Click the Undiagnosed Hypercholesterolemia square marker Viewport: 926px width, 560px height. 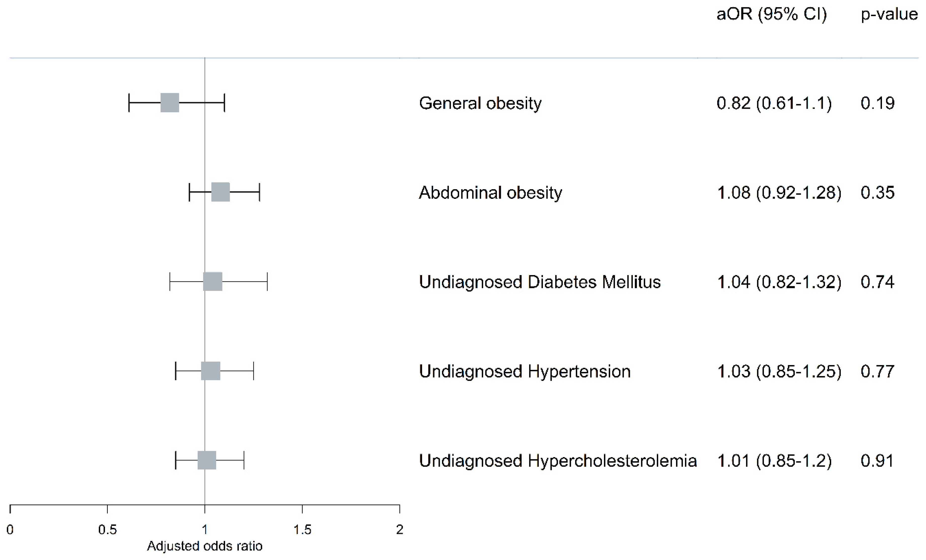[207, 460]
